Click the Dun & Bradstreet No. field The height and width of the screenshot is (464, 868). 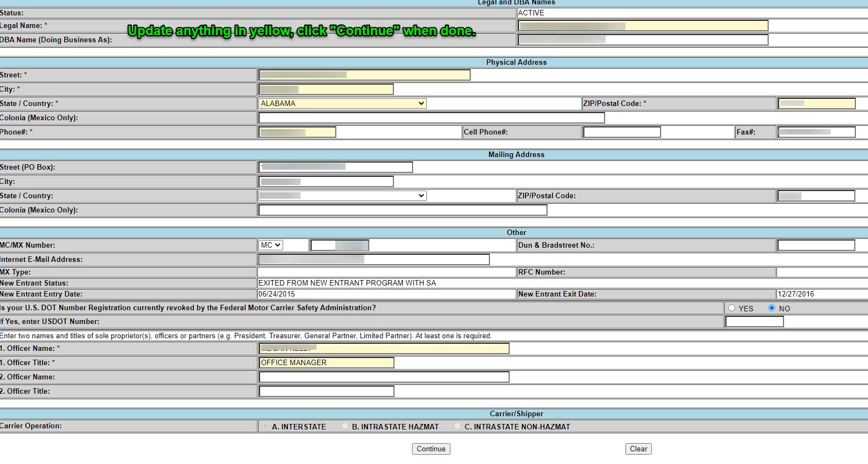click(x=816, y=245)
